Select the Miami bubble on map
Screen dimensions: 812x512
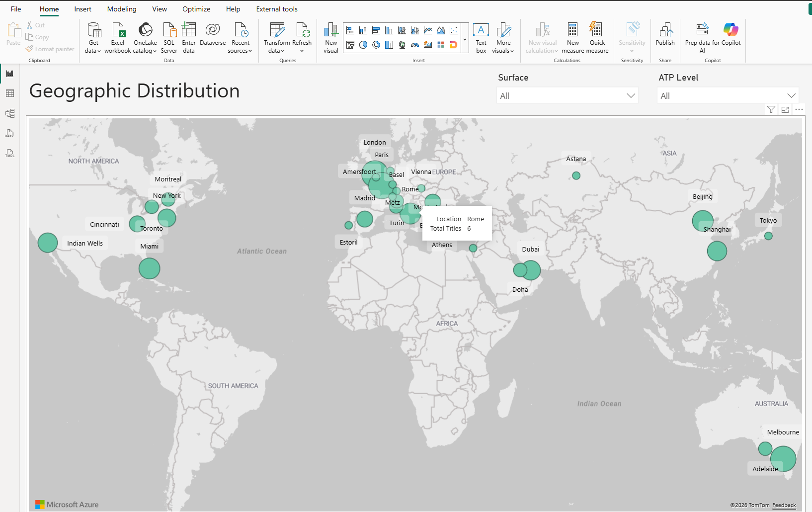149,268
